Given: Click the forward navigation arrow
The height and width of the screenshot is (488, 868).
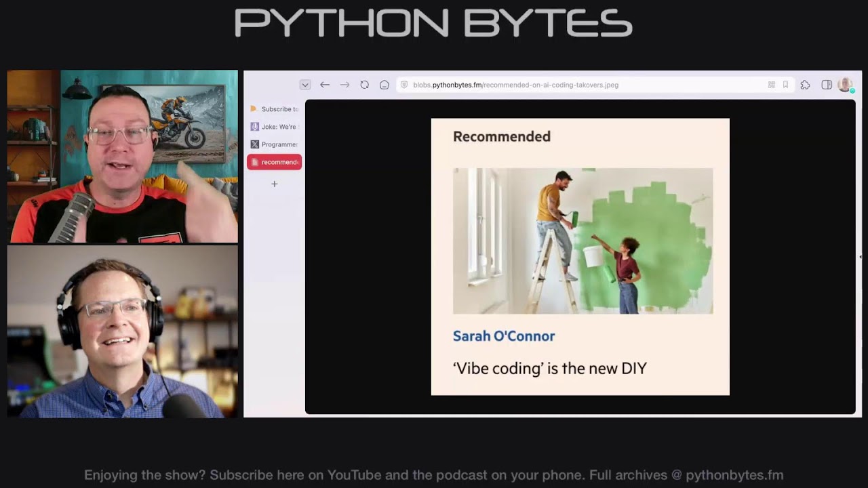Looking at the screenshot, I should 344,85.
